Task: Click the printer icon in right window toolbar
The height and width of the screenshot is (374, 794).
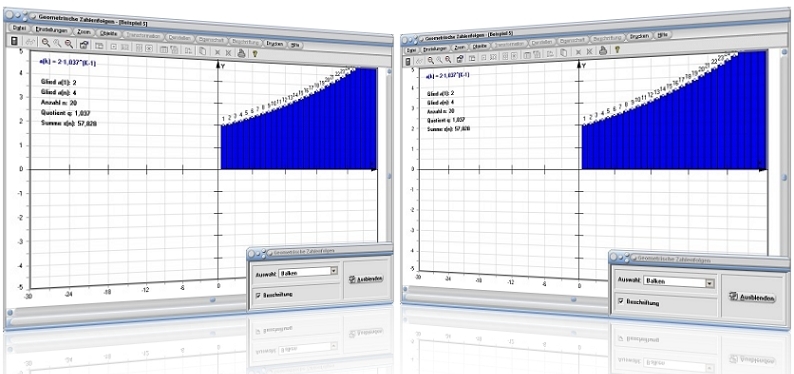Action: click(x=603, y=50)
